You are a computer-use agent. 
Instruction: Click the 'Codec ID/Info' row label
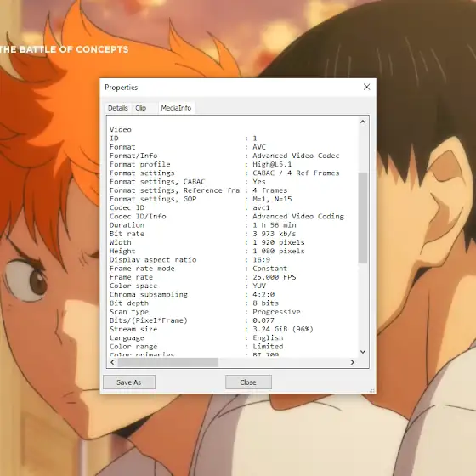pyautogui.click(x=138, y=217)
